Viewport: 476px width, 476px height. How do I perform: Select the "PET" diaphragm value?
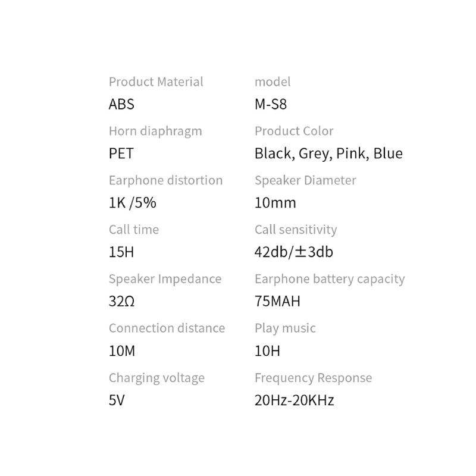click(x=121, y=154)
